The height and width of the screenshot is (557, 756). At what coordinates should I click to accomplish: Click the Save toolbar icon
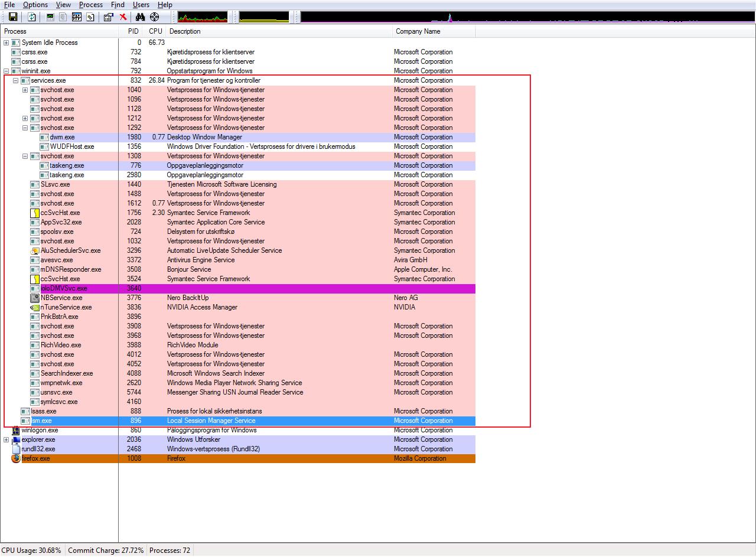12,17
